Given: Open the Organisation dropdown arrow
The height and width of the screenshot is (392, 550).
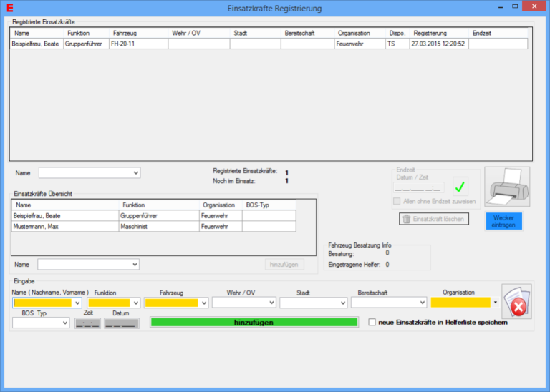Looking at the screenshot, I should click(496, 302).
